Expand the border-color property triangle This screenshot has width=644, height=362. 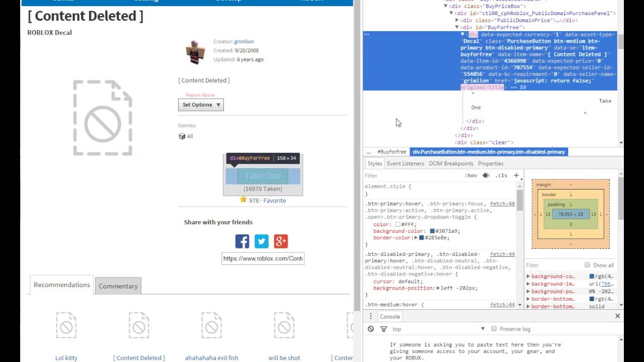point(416,237)
